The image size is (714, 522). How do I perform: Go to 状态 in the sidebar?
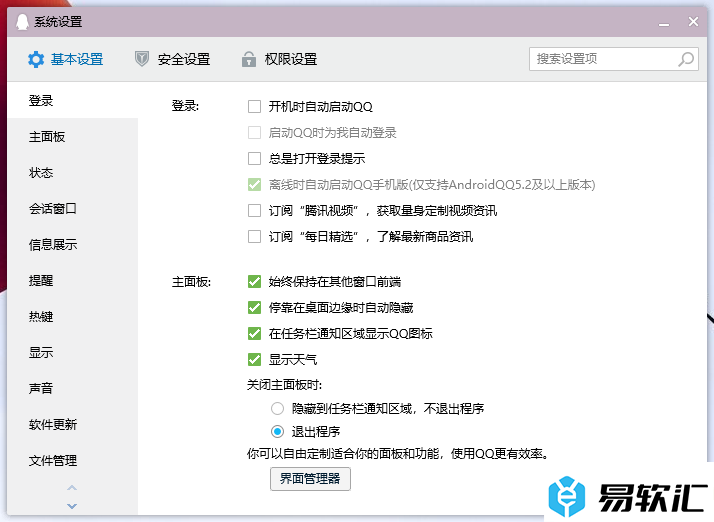pos(73,173)
